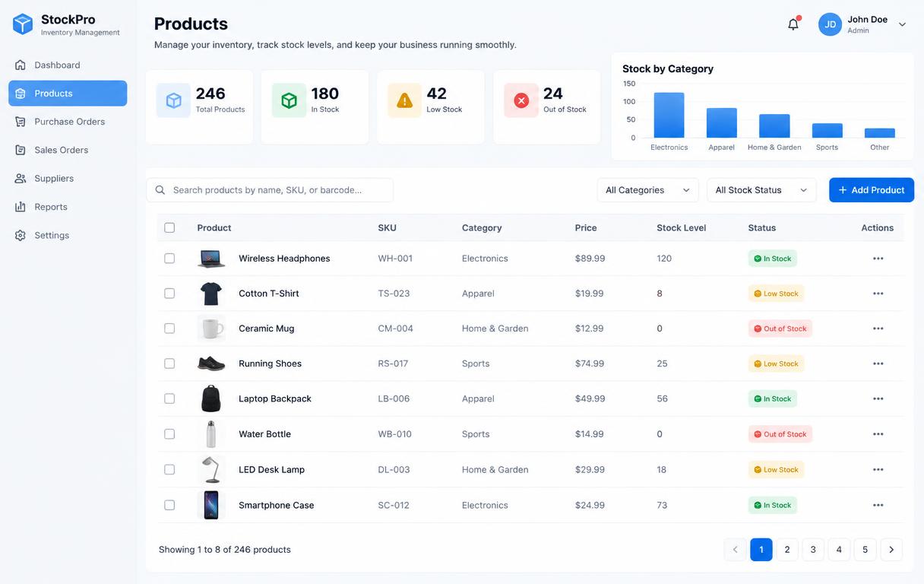This screenshot has height=584, width=924.
Task: Open the All Categories dropdown
Action: 647,190
